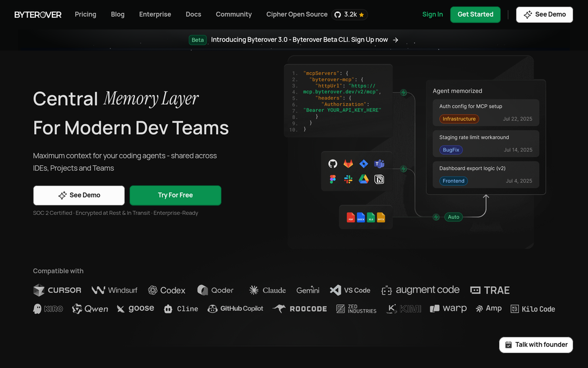Click the Codex logo
The width and height of the screenshot is (588, 368).
tap(166, 290)
